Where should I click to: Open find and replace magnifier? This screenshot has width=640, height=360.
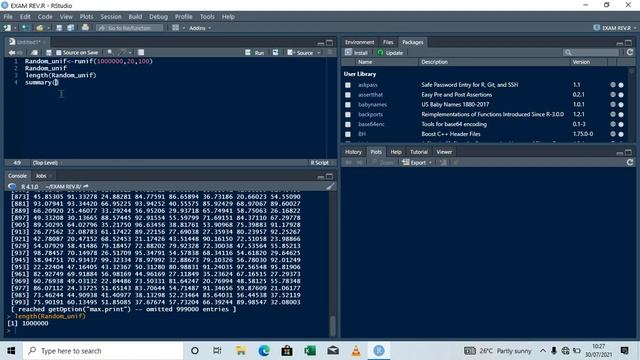tap(110, 52)
